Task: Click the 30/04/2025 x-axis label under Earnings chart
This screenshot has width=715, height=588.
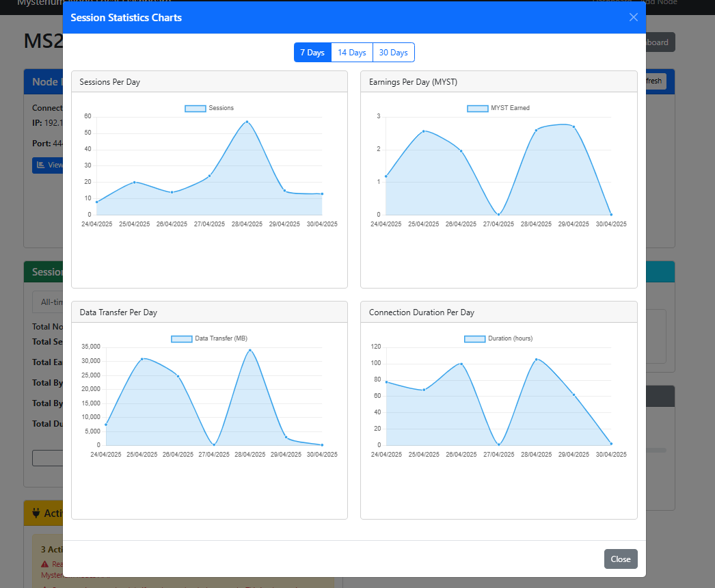Action: [611, 224]
